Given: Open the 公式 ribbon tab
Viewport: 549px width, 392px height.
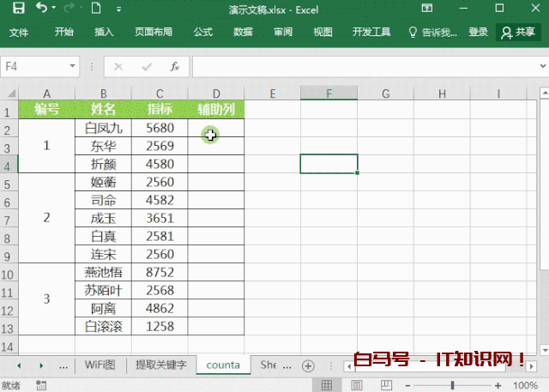Looking at the screenshot, I should coord(203,32).
